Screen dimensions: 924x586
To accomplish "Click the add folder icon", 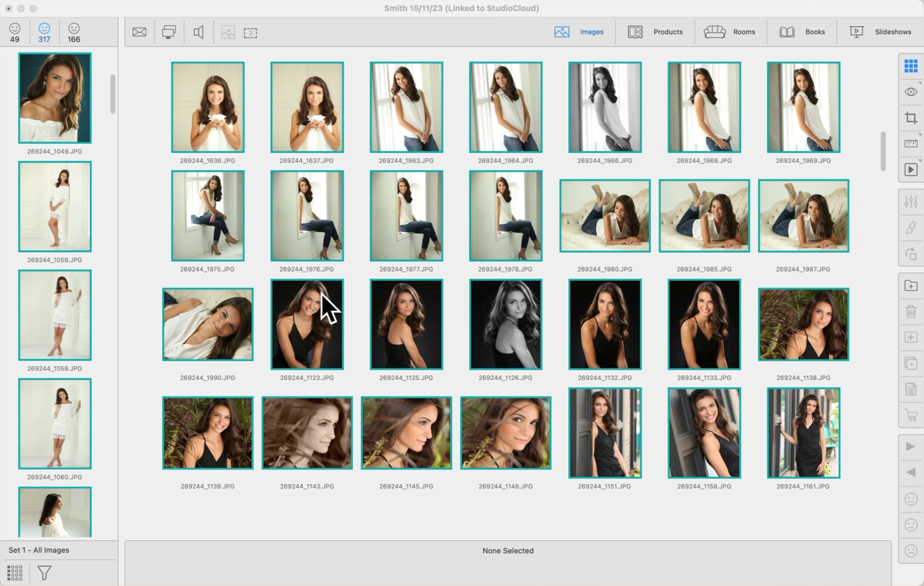I will click(x=910, y=286).
